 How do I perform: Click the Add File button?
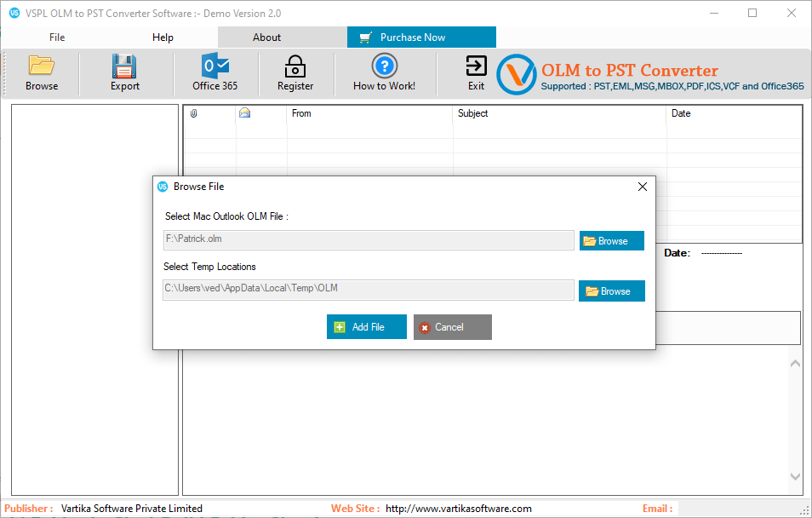[367, 326]
